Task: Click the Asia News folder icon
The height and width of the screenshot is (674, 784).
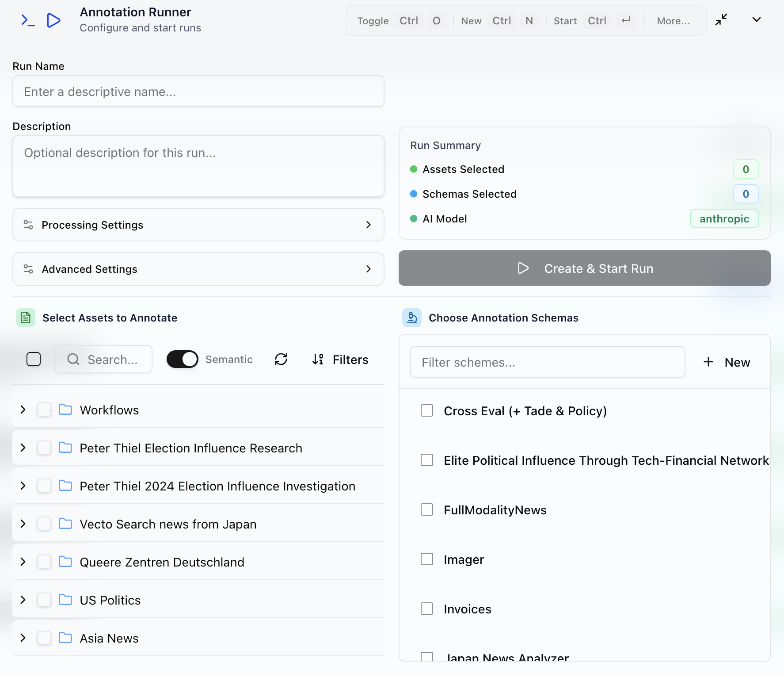Action: tap(65, 638)
